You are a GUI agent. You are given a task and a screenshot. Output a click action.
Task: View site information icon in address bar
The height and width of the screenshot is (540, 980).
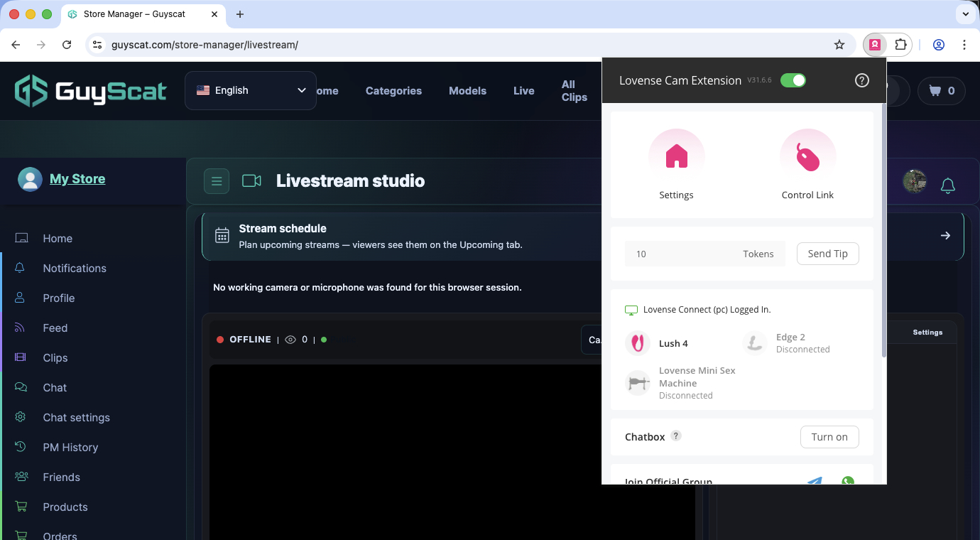97,45
